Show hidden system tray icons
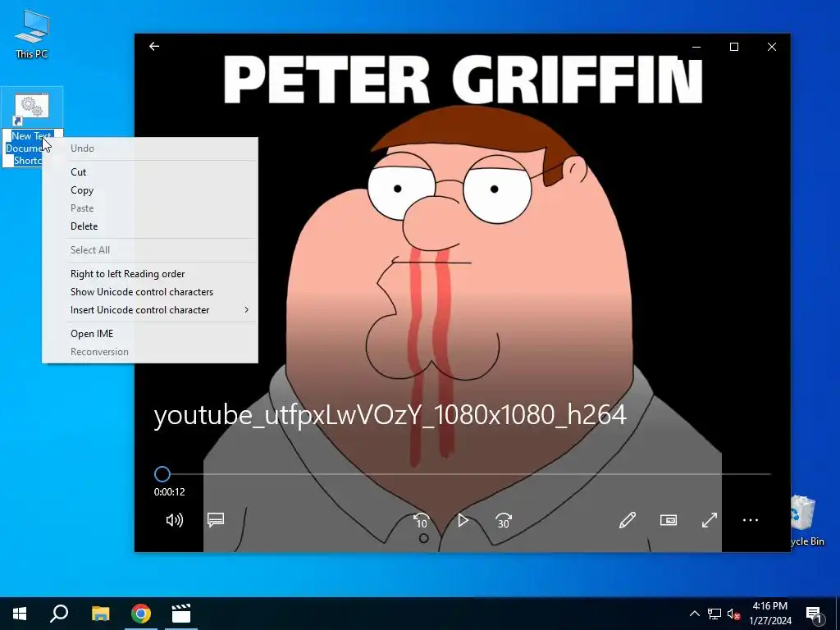The width and height of the screenshot is (840, 630). (694, 614)
